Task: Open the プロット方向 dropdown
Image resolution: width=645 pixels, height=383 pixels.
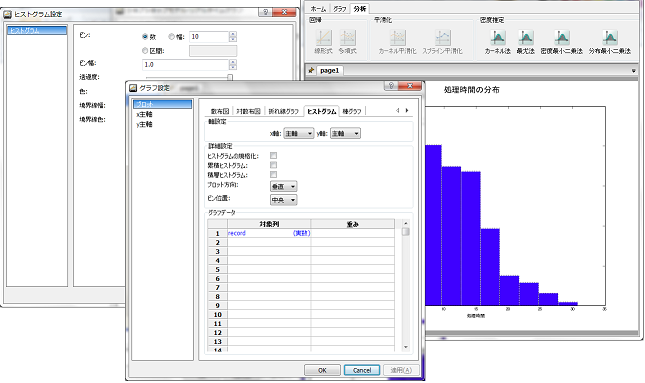Action: pos(283,186)
